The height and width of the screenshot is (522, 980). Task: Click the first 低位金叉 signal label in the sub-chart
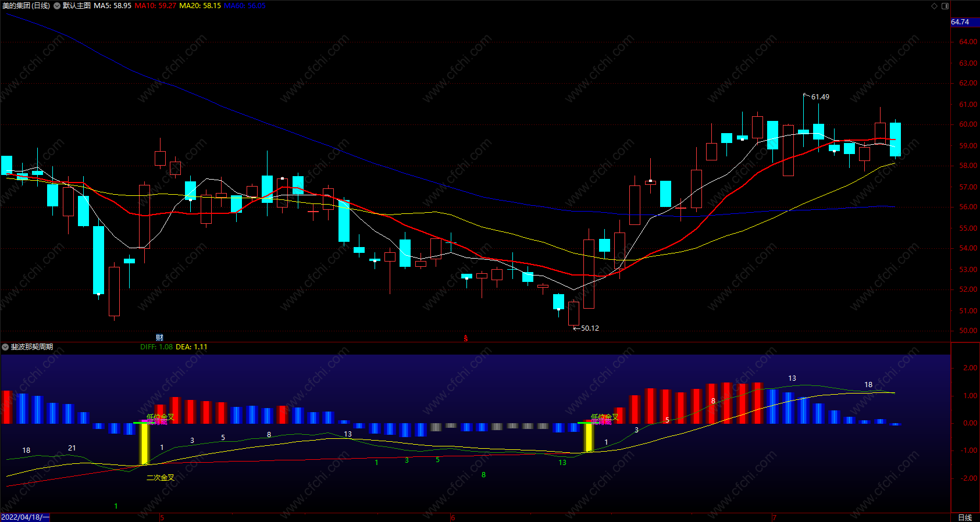pyautogui.click(x=161, y=417)
